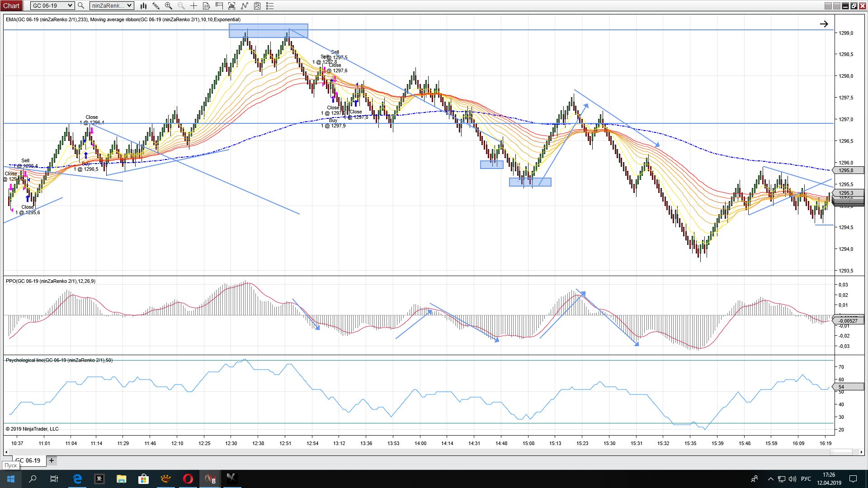
Task: Click the horizontal chart scrollbar thumb
Action: click(x=841, y=452)
